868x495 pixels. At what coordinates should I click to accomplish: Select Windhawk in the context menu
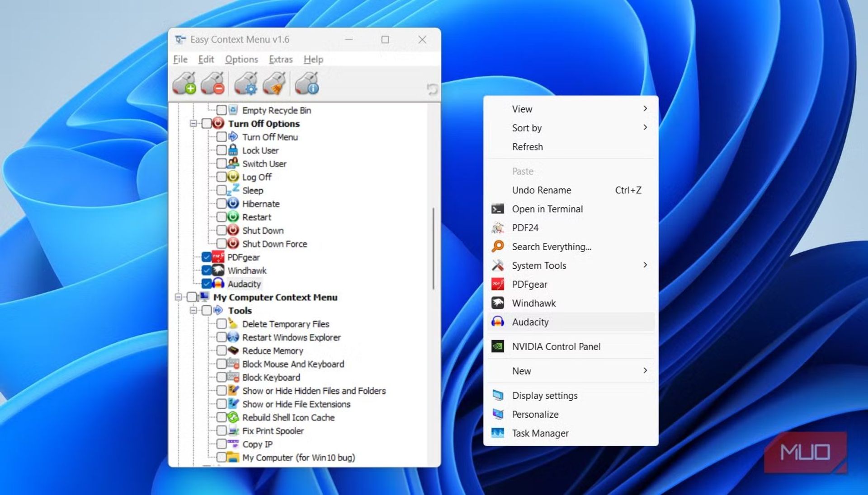coord(533,303)
